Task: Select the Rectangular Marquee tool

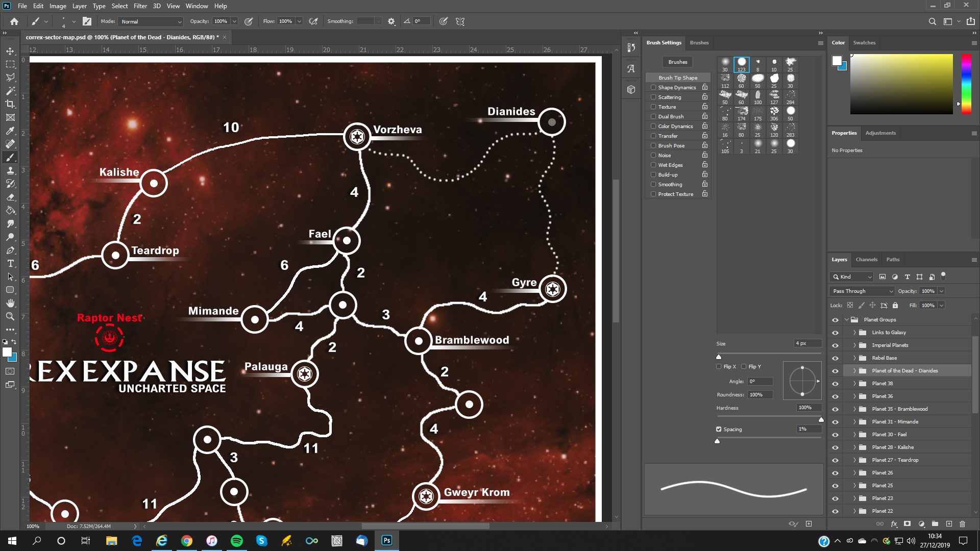Action: pyautogui.click(x=10, y=64)
